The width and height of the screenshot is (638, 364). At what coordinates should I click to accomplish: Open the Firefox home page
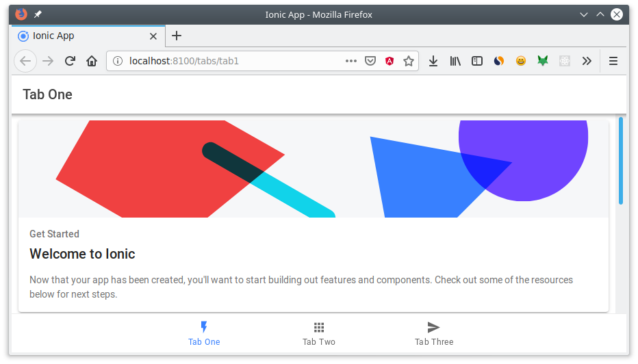(x=92, y=61)
